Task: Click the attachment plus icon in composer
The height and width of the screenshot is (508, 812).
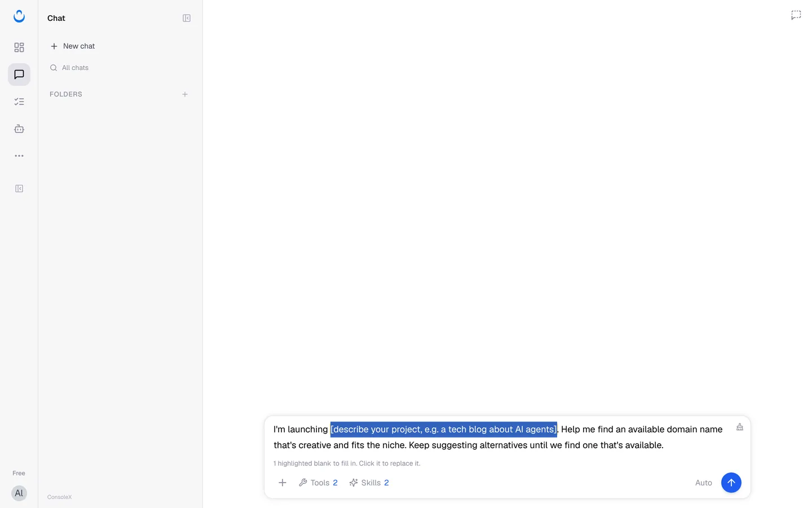Action: [283, 483]
